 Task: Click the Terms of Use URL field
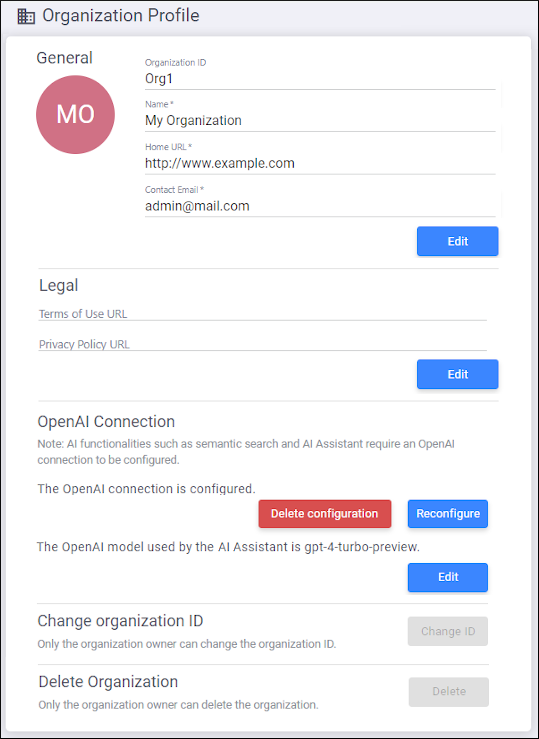pos(262,314)
